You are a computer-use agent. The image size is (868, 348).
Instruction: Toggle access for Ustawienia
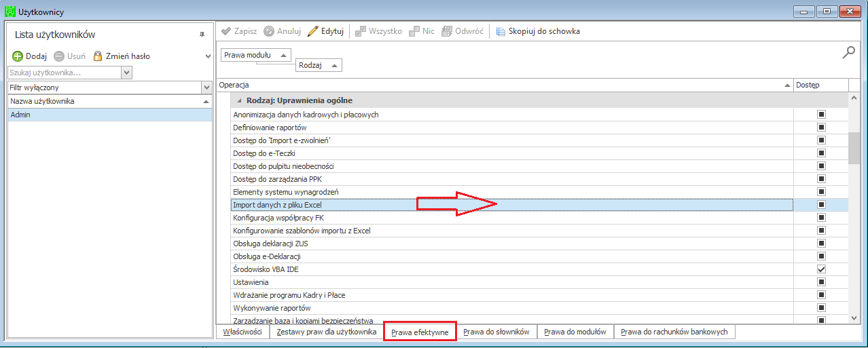[x=821, y=282]
